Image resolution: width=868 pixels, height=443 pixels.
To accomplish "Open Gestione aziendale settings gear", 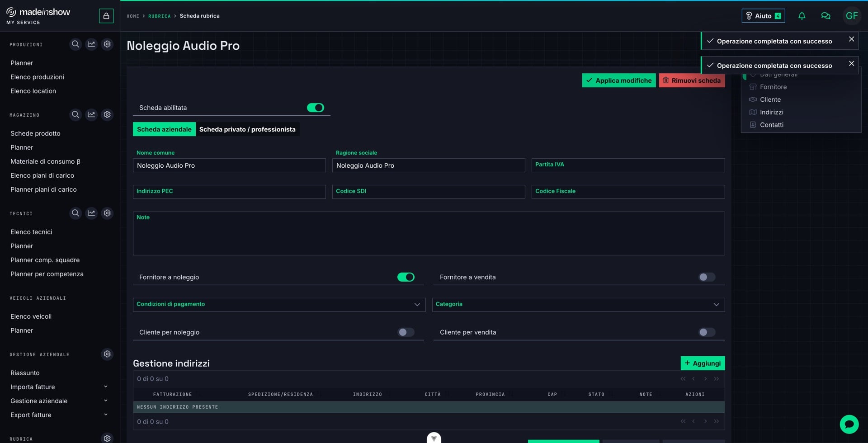I will pos(107,354).
